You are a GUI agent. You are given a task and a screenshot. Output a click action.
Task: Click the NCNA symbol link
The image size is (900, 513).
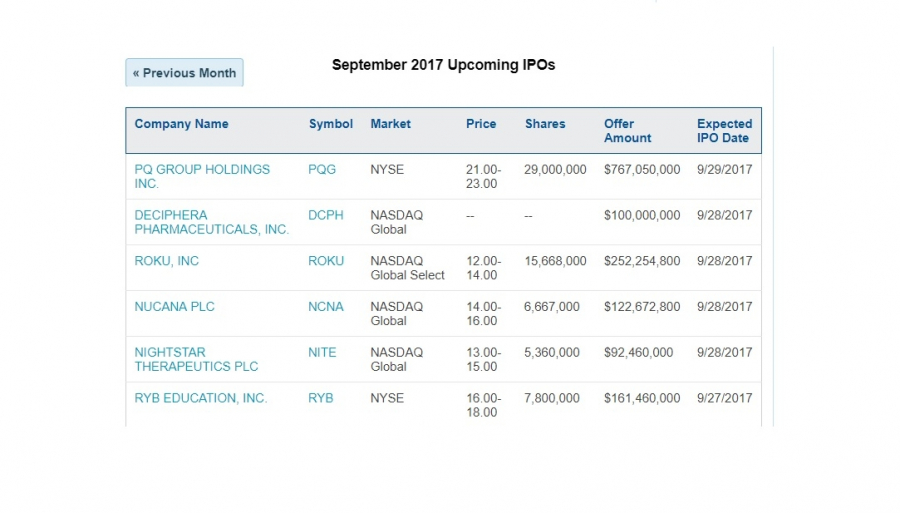(x=326, y=307)
